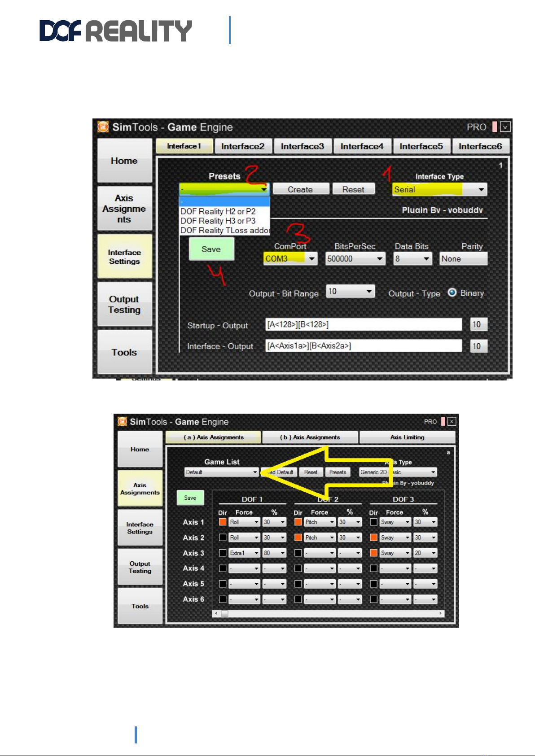Click the SimTools icon in the Axis Assignments window

click(x=122, y=421)
